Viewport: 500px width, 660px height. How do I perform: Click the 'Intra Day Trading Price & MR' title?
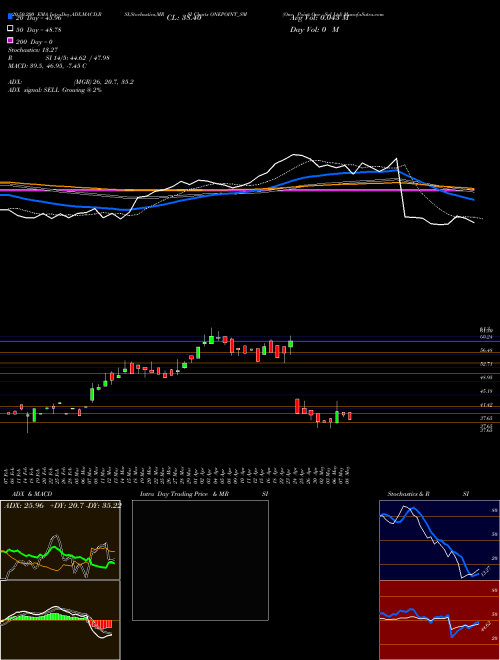184,494
